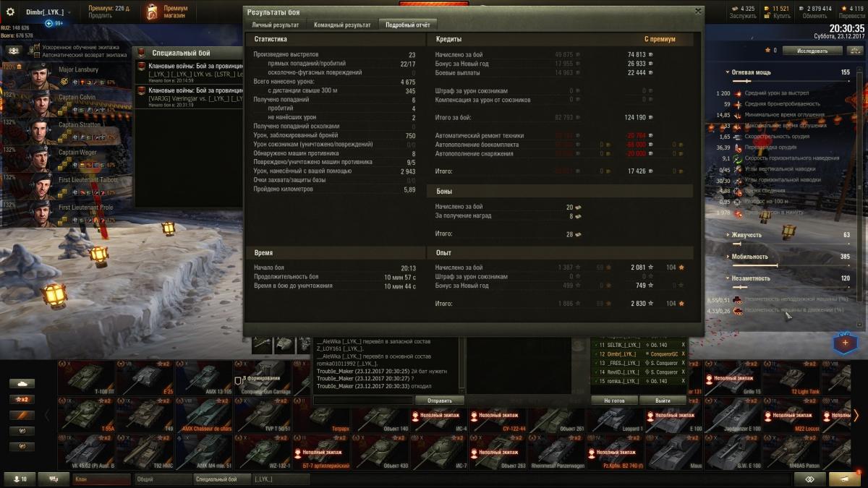Click the Отправить send button

[x=440, y=400]
